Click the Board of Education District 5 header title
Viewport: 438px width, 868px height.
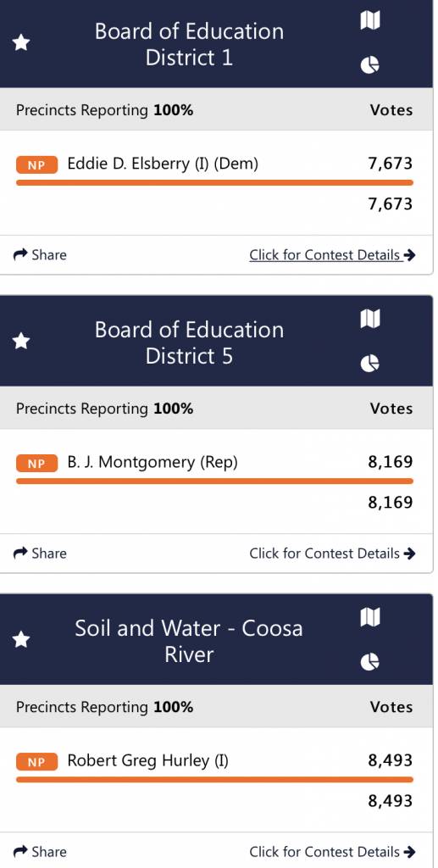point(189,342)
